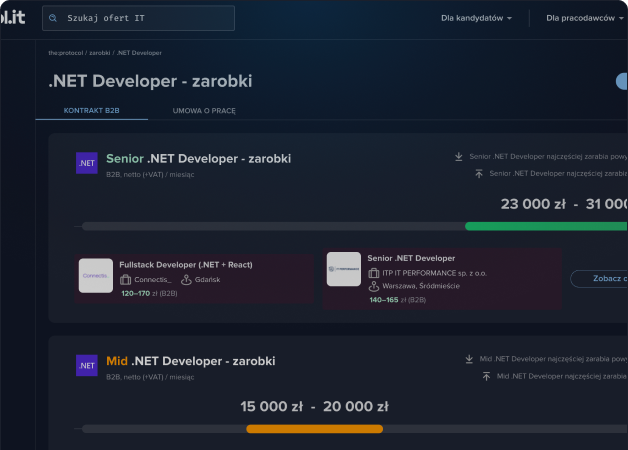The width and height of the screenshot is (628, 450).
Task: Click the briefcase icon next to Connectis_
Action: click(x=125, y=279)
